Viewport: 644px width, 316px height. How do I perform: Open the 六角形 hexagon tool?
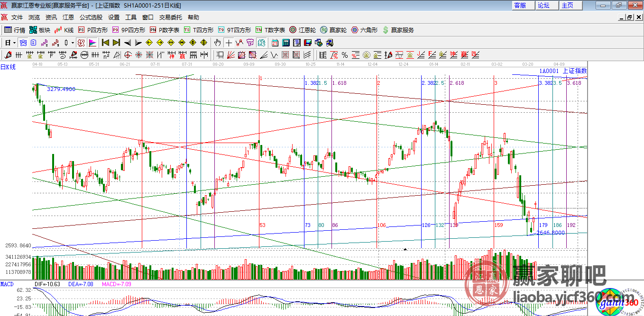point(364,30)
